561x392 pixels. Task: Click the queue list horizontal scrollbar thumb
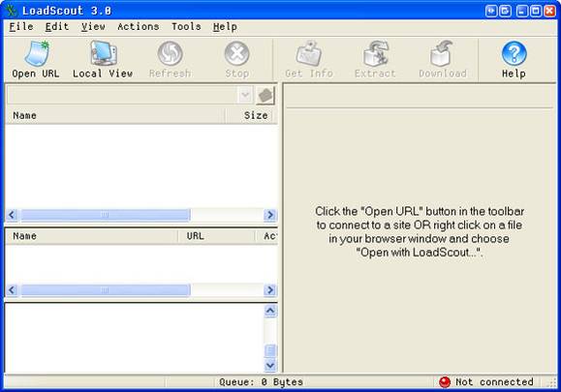point(105,289)
